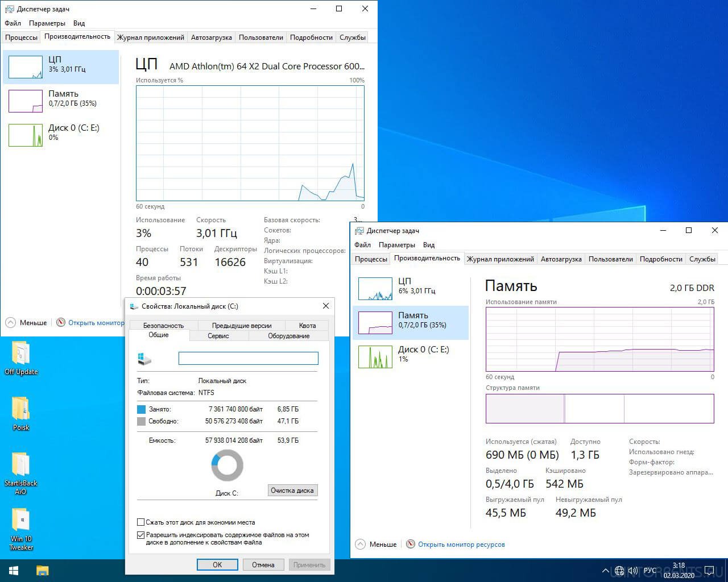
Task: Open Подробности tab in front window
Action: pos(661,259)
